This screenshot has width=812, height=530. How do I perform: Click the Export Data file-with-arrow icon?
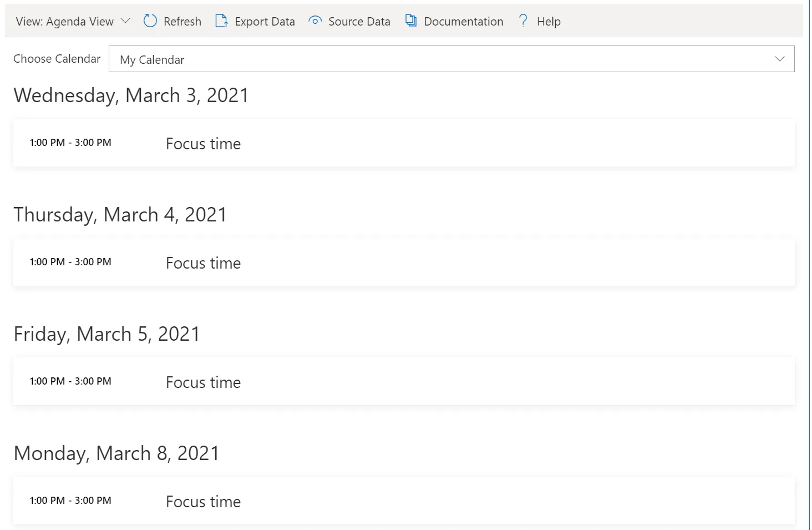coord(221,21)
